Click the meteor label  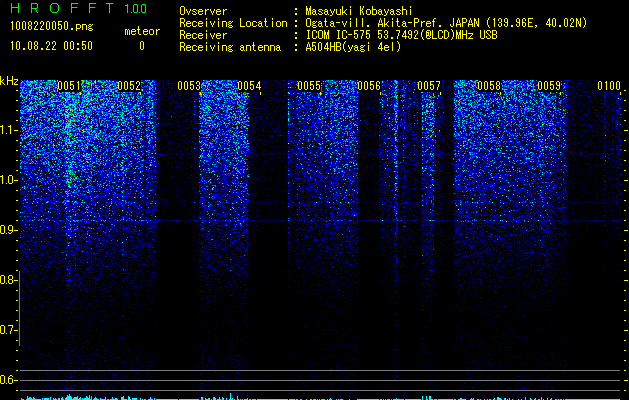[x=142, y=31]
